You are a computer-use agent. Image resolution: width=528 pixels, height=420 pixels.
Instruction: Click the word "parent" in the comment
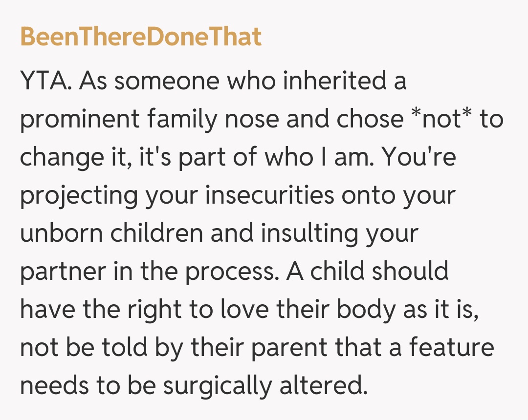[264, 348]
